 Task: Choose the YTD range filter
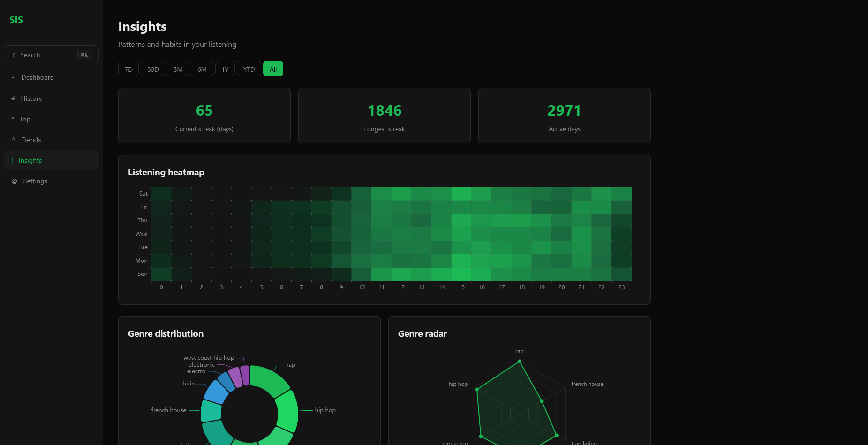(x=249, y=69)
